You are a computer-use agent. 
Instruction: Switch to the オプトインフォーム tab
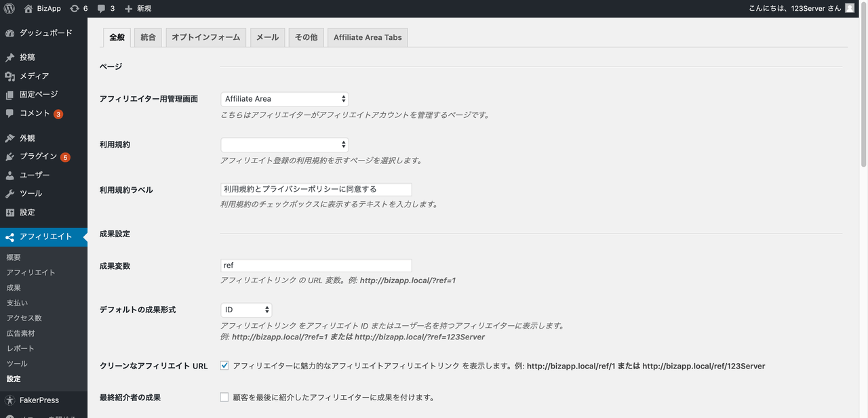click(x=205, y=37)
